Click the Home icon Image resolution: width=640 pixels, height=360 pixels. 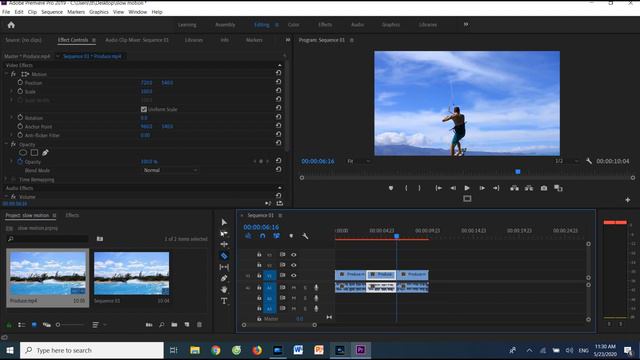point(11,25)
